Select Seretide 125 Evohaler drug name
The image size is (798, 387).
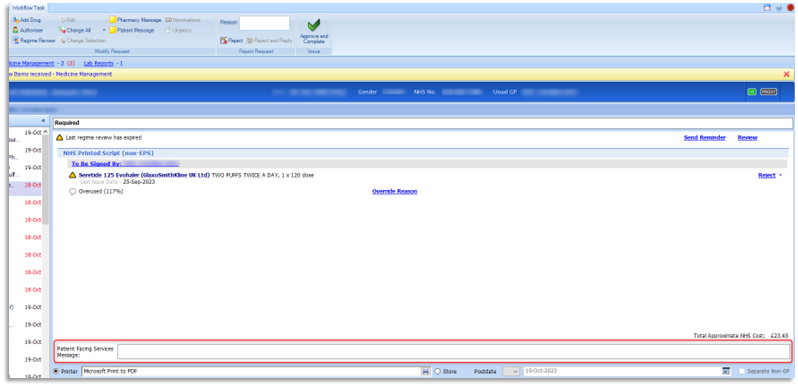pyautogui.click(x=144, y=175)
